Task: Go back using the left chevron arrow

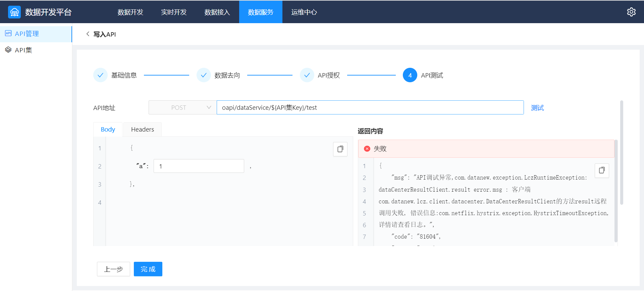Action: [88, 34]
